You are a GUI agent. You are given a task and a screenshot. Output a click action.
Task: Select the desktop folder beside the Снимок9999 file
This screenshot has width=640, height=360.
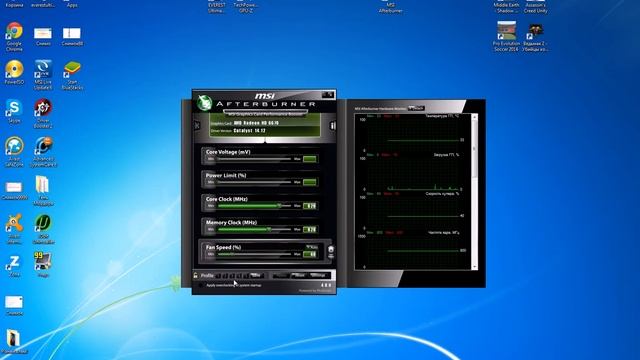pyautogui.click(x=43, y=191)
